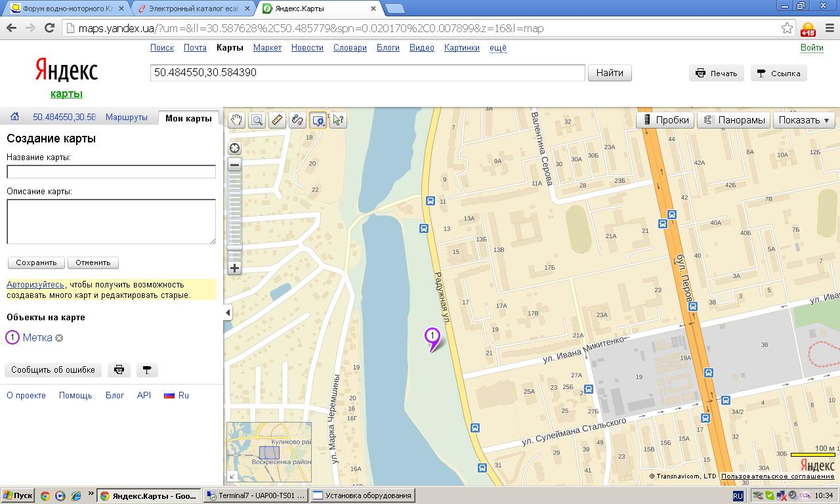The width and height of the screenshot is (840, 504).
Task: Click in the Название карты field
Action: [x=111, y=172]
